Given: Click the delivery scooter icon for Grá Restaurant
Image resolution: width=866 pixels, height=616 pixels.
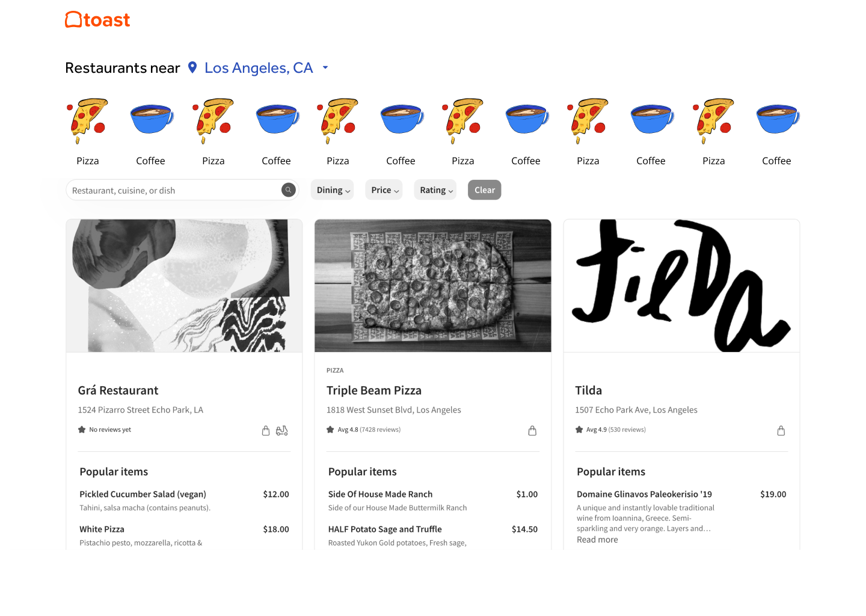Looking at the screenshot, I should (281, 431).
